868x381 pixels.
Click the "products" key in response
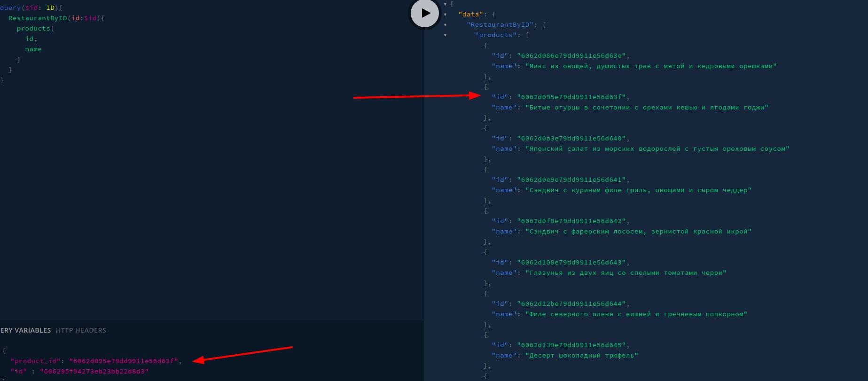(496, 35)
